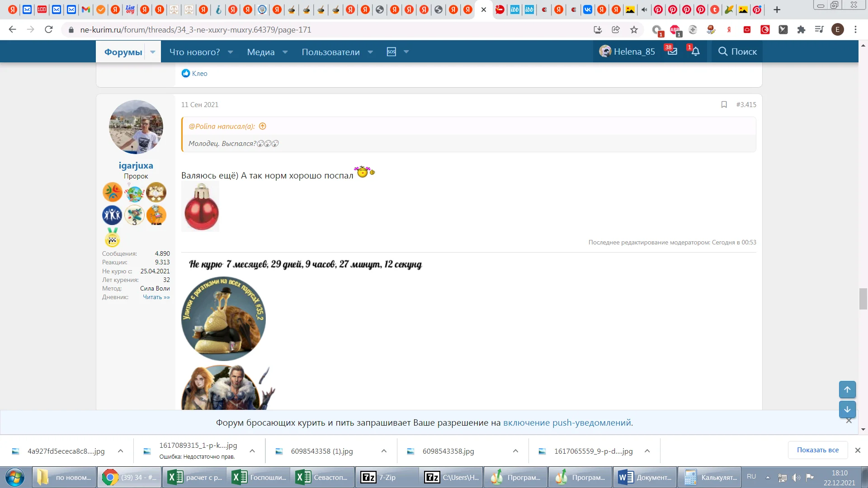Image resolution: width=868 pixels, height=488 pixels.
Task: Open the conversations inbox envelope icon
Action: pyautogui.click(x=672, y=52)
